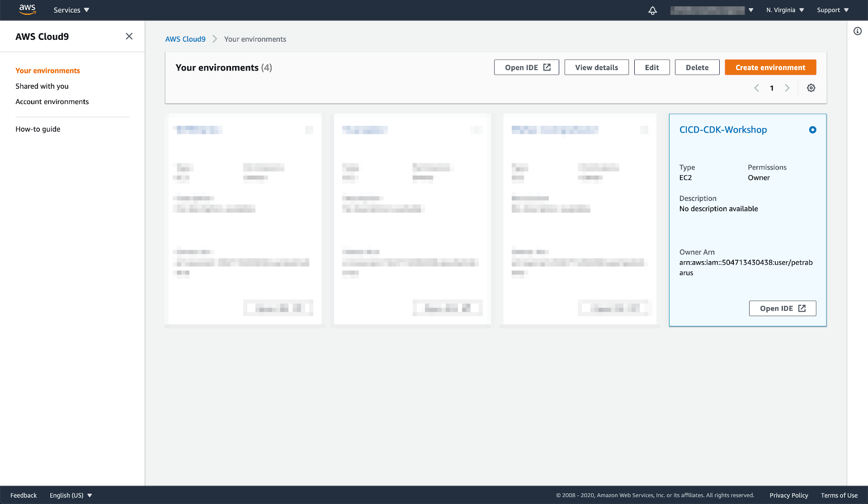Open Account environments in sidebar

(x=52, y=101)
